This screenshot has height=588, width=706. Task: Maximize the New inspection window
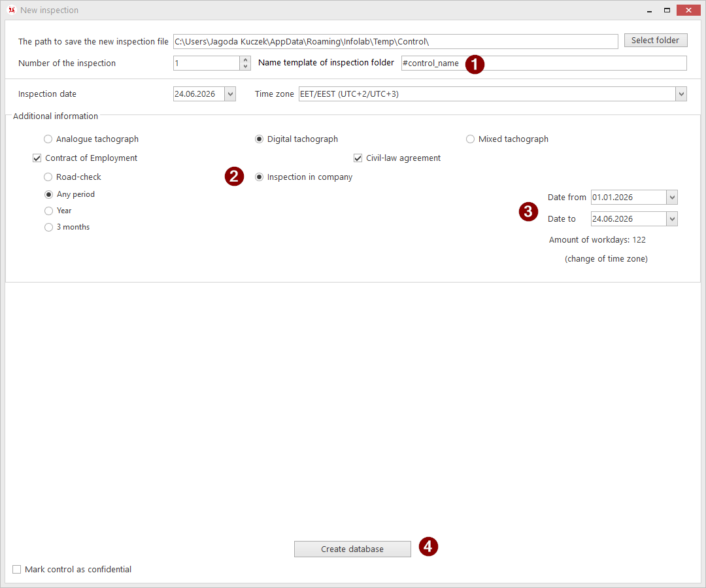[x=667, y=10]
